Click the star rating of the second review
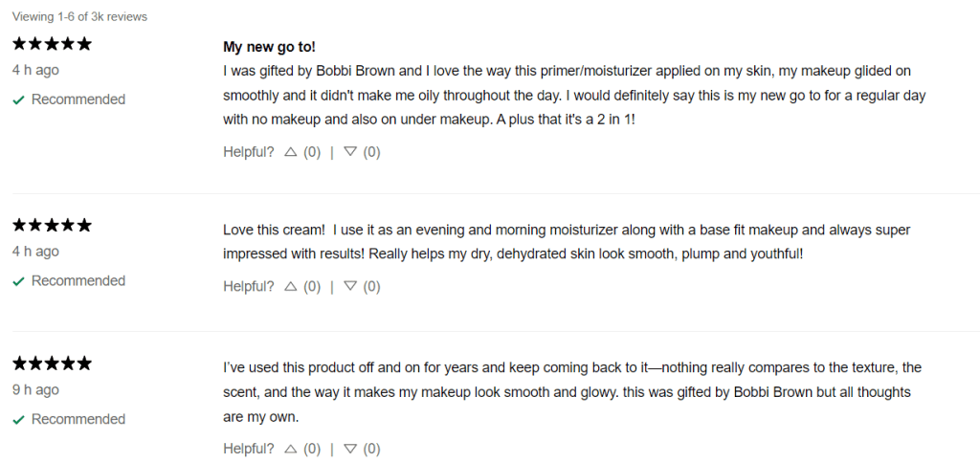This screenshot has width=980, height=463. pos(52,226)
